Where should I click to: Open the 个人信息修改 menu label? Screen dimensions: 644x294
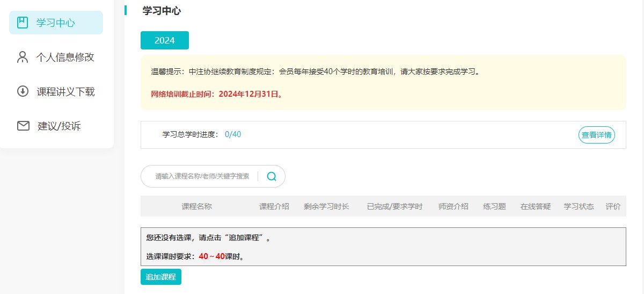click(65, 57)
